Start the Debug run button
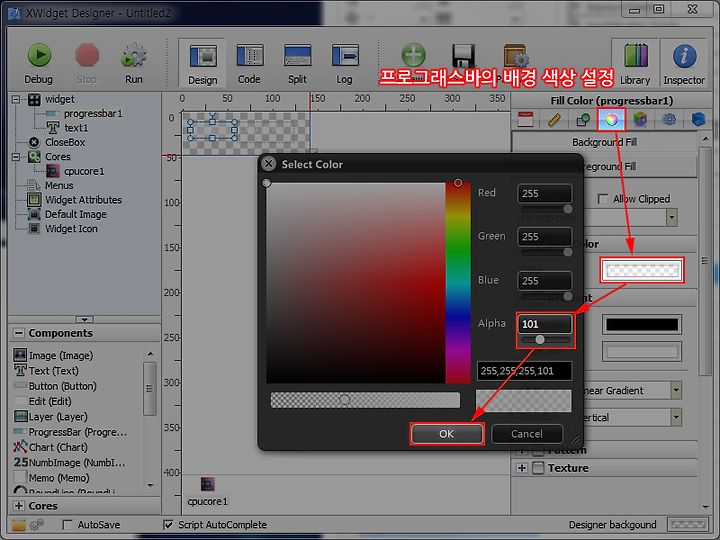This screenshot has width=720, height=540. [39, 63]
